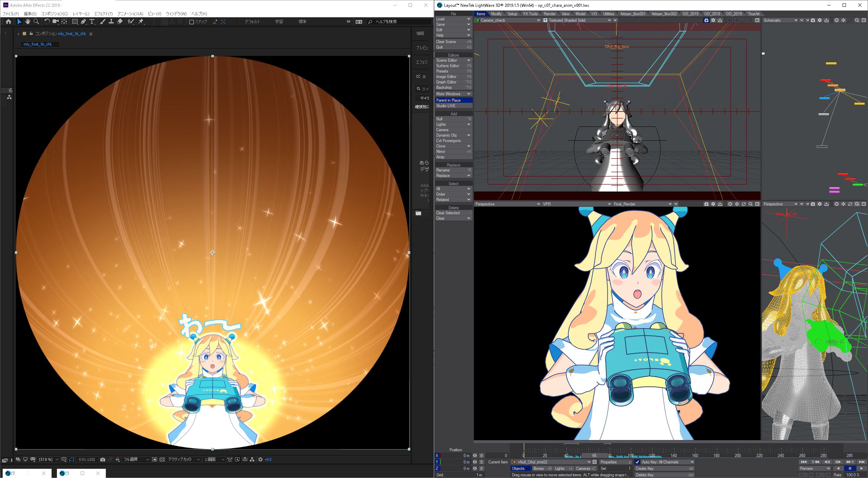Open the RGB channel display icon
868x478 pixels.
coord(118,460)
